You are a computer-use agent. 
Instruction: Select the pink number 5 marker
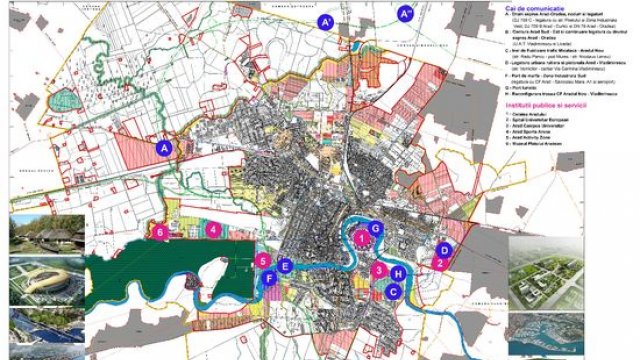[x=263, y=261]
